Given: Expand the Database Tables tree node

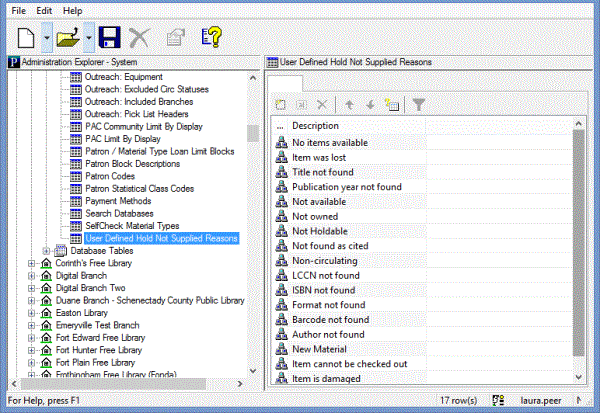Looking at the screenshot, I should click(x=46, y=251).
